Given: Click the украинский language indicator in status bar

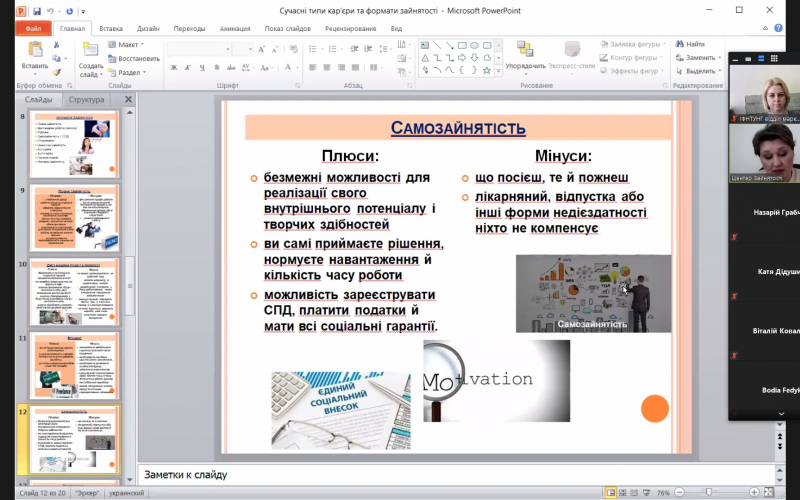Looking at the screenshot, I should point(127,493).
